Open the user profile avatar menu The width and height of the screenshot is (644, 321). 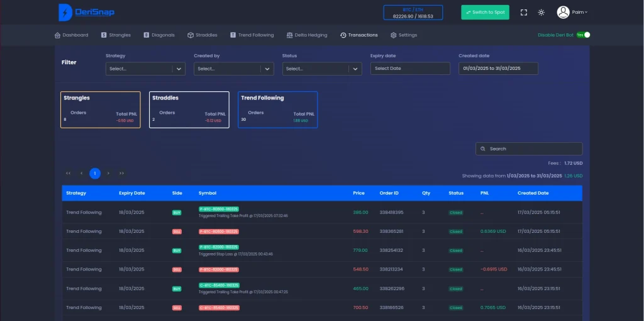(563, 12)
